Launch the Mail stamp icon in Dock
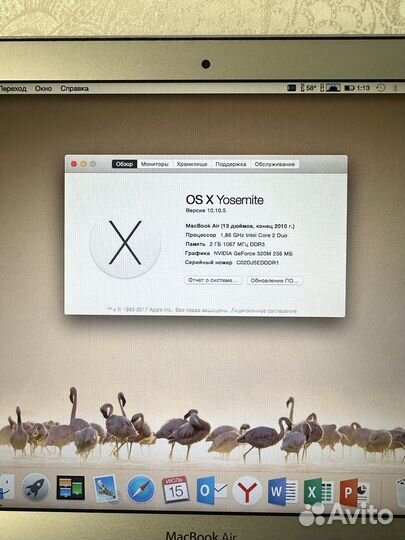Screen dimensions: 405x540 pyautogui.click(x=105, y=488)
